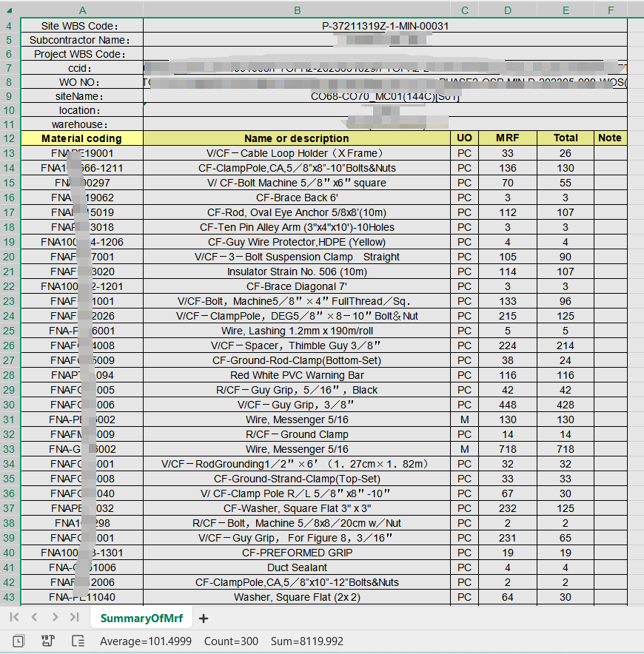Click Washer, Square Flat (2x2) cell
Image resolution: width=644 pixels, height=654 pixels.
[297, 597]
